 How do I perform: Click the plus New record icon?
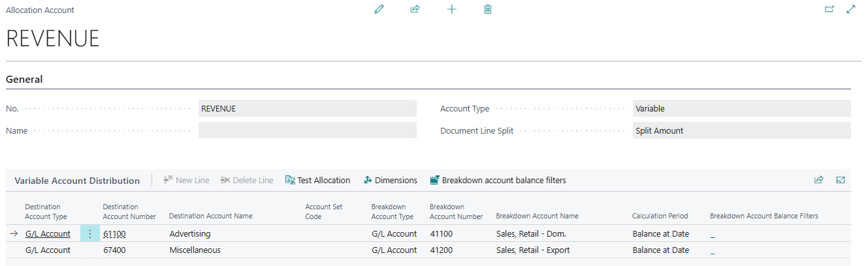(x=451, y=10)
